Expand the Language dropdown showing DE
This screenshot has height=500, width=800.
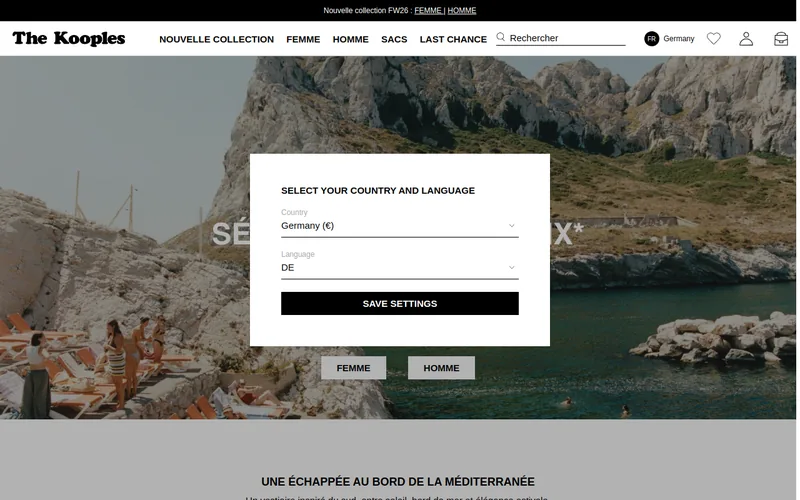pyautogui.click(x=401, y=268)
